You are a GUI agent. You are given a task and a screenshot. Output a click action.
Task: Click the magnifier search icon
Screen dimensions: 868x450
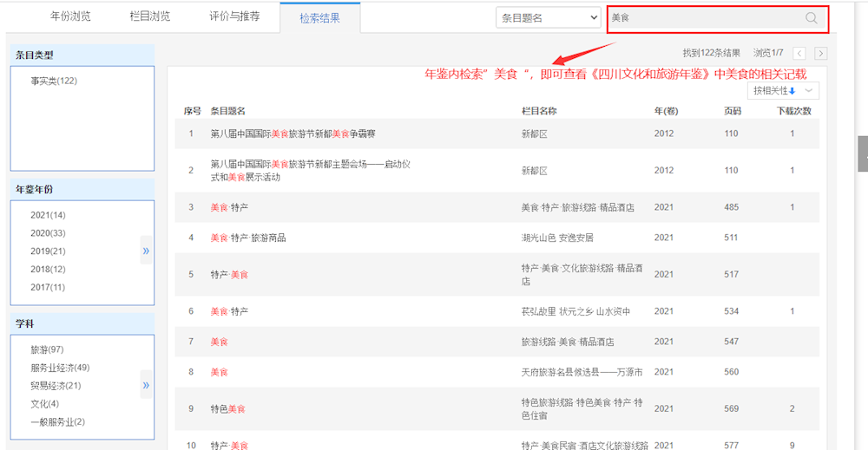pos(812,18)
